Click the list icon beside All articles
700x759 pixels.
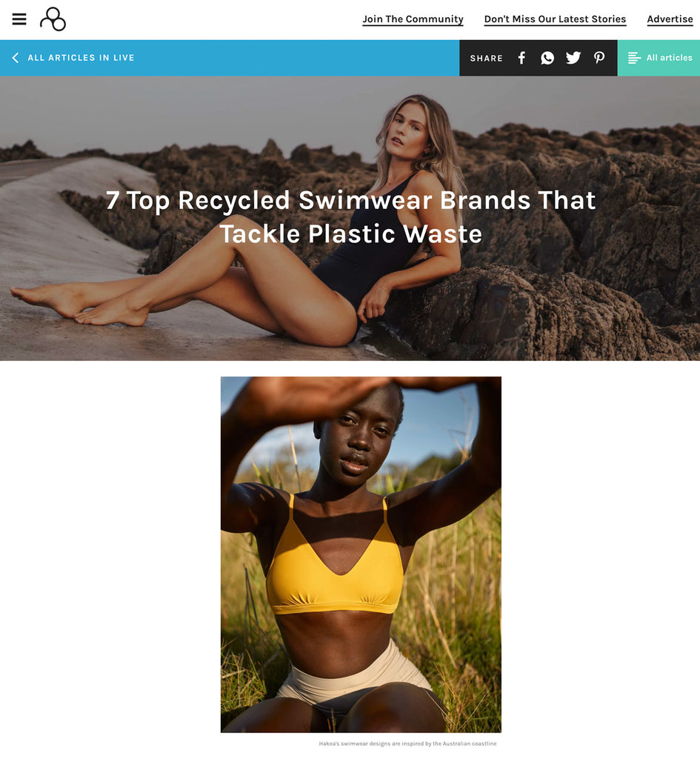pos(634,58)
